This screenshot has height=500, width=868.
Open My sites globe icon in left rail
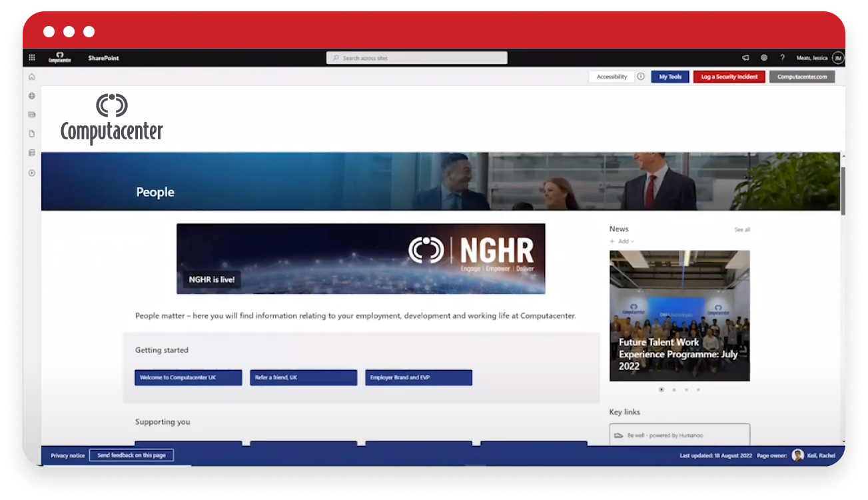click(31, 96)
